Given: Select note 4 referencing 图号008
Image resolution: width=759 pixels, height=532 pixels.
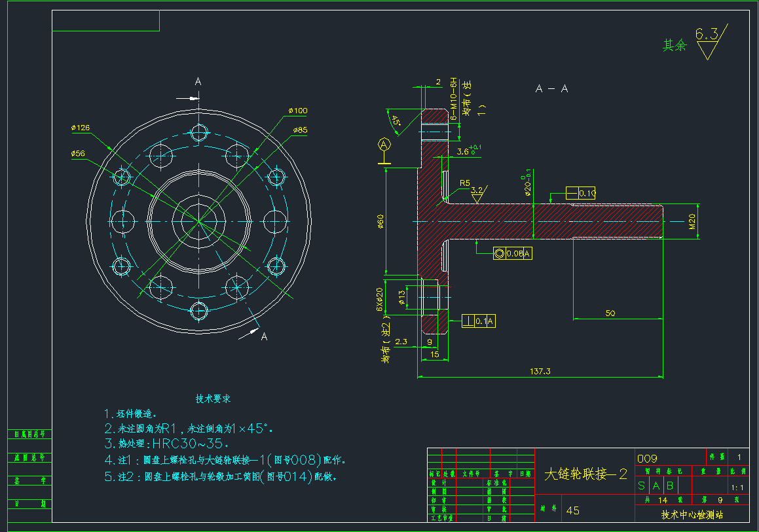Looking at the screenshot, I should (225, 459).
